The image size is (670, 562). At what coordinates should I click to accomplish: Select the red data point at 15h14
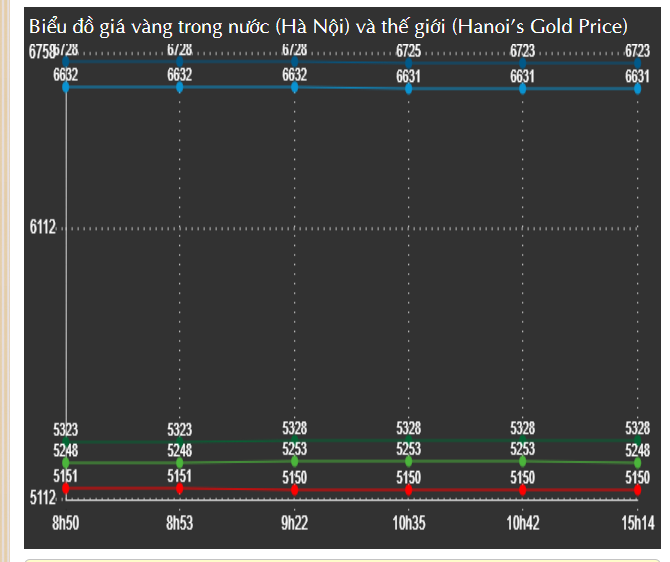(638, 490)
